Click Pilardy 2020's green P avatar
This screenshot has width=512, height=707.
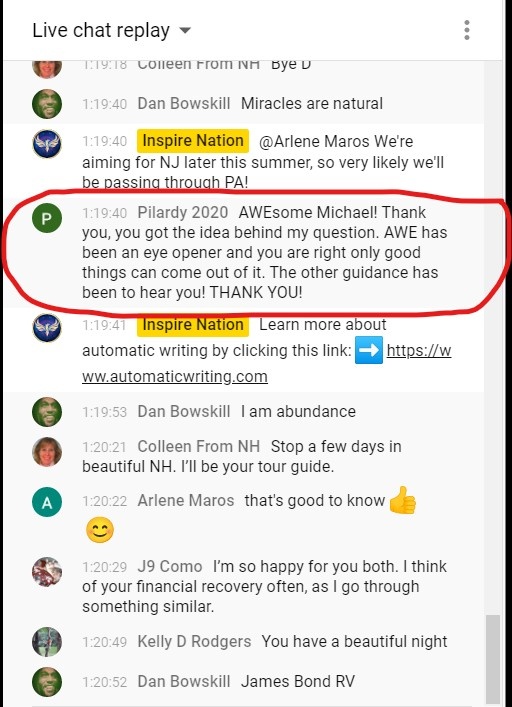click(47, 218)
